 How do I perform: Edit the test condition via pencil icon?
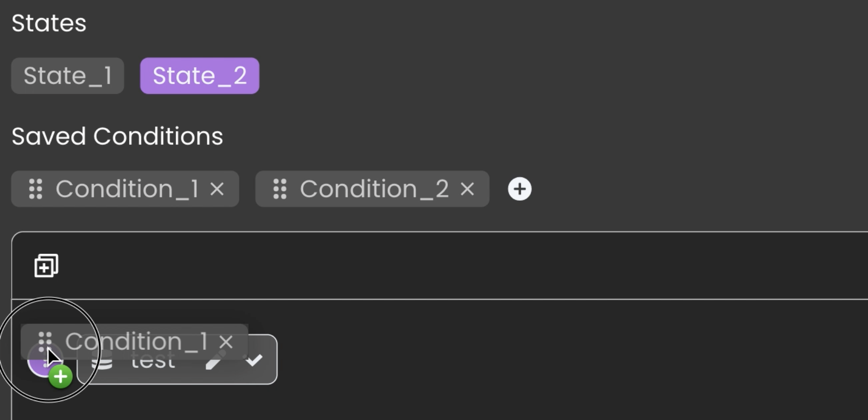(x=215, y=361)
